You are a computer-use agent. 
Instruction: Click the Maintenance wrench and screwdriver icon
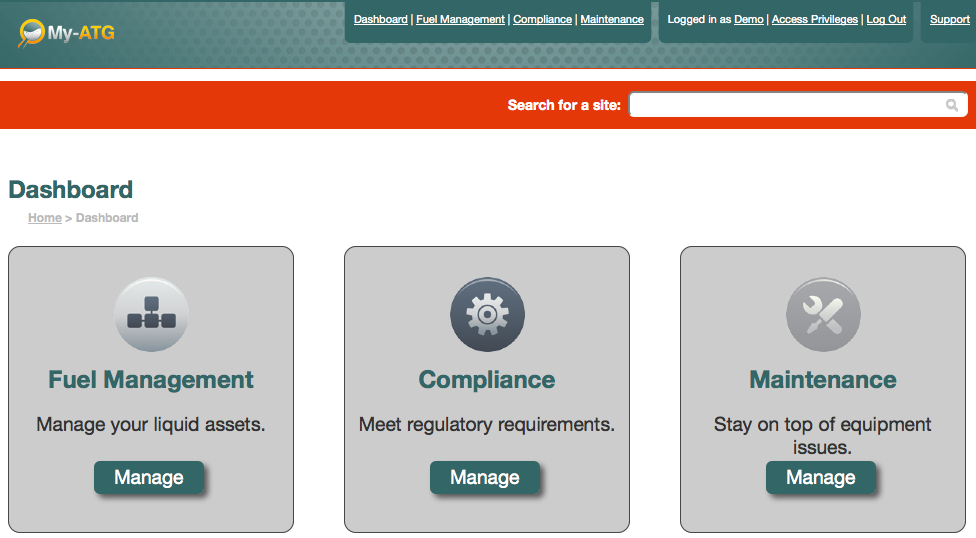point(823,315)
